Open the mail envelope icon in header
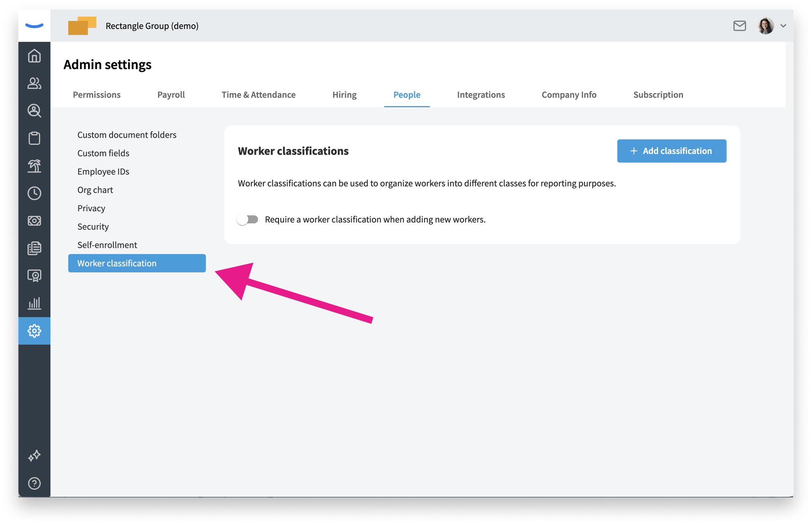 click(740, 26)
